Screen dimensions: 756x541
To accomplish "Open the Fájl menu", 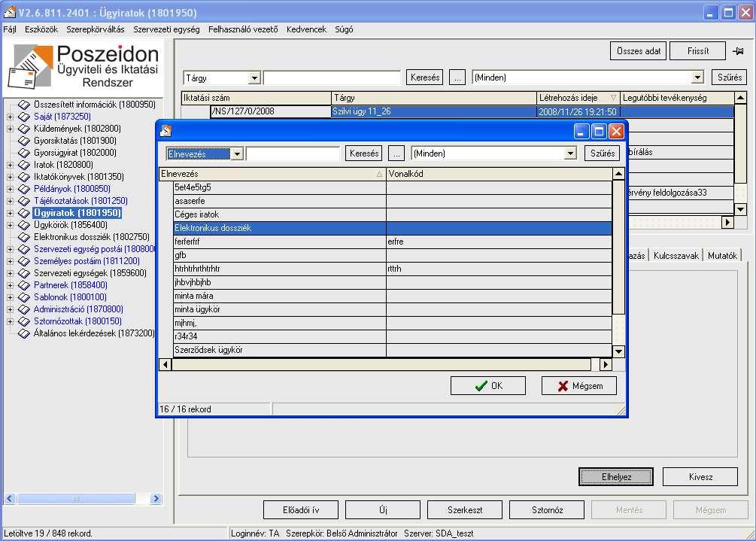I will [x=10, y=29].
